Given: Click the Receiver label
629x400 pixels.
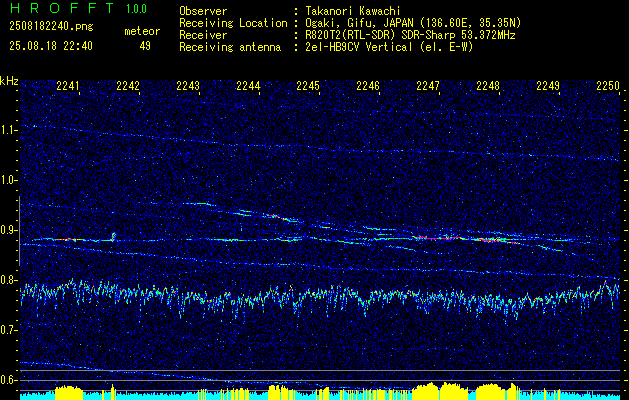Looking at the screenshot, I should tap(203, 35).
